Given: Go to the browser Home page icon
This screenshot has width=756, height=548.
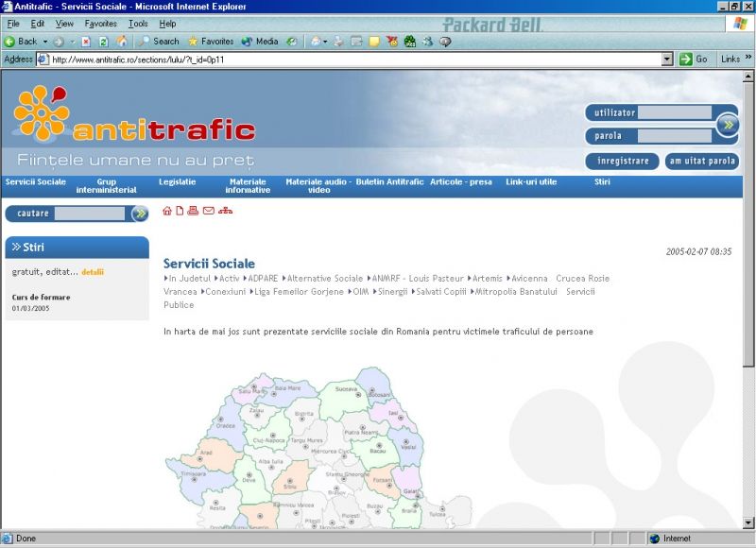Looking at the screenshot, I should tap(121, 42).
